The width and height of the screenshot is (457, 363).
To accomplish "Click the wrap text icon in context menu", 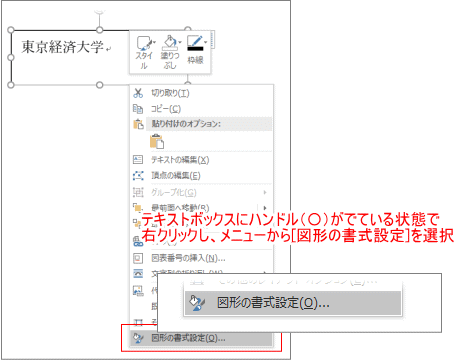I will (138, 274).
